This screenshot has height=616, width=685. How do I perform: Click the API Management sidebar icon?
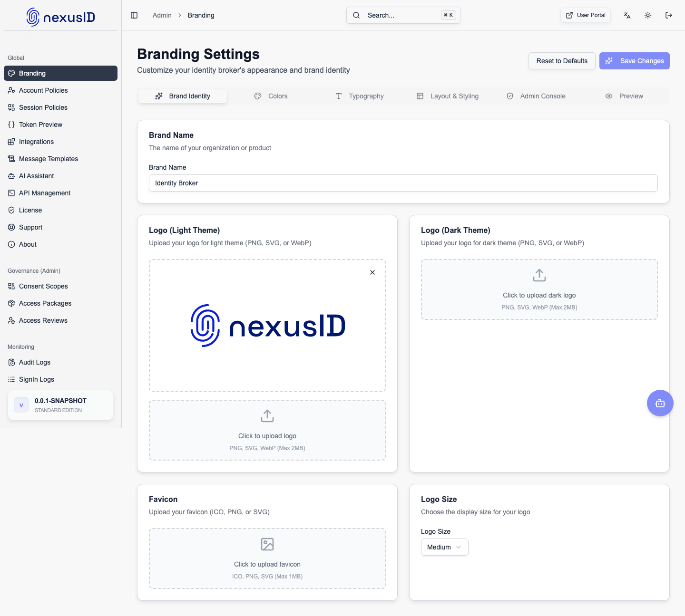11,193
